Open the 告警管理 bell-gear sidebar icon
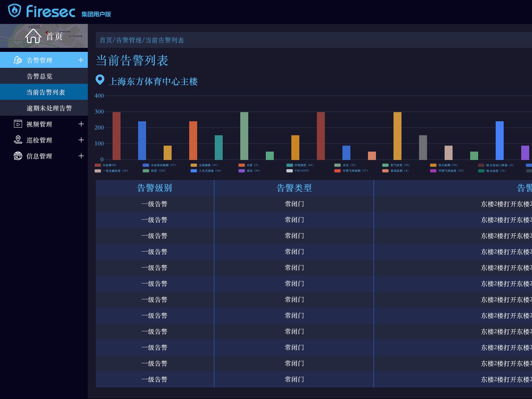This screenshot has width=532, height=399. 17,60
